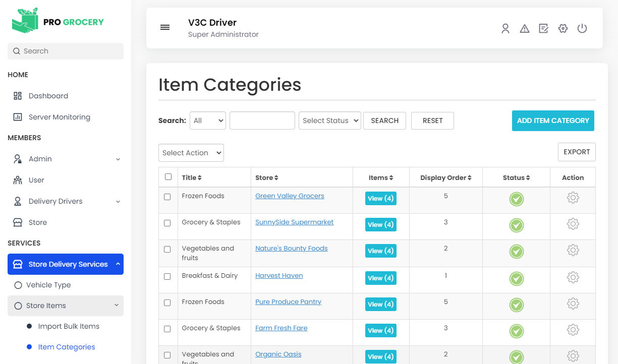Screen dimensions: 618x364
Task: Expand the Delivery Drivers sidebar menu
Action: point(66,201)
